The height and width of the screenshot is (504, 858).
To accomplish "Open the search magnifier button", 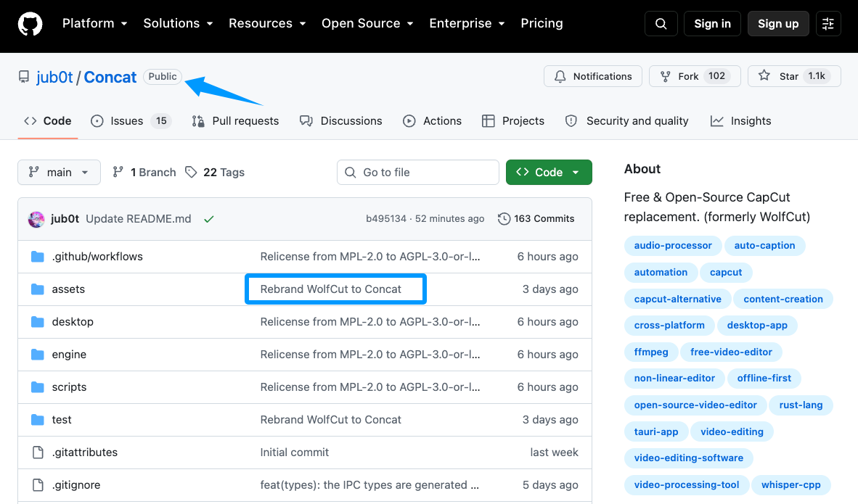I will click(x=661, y=23).
